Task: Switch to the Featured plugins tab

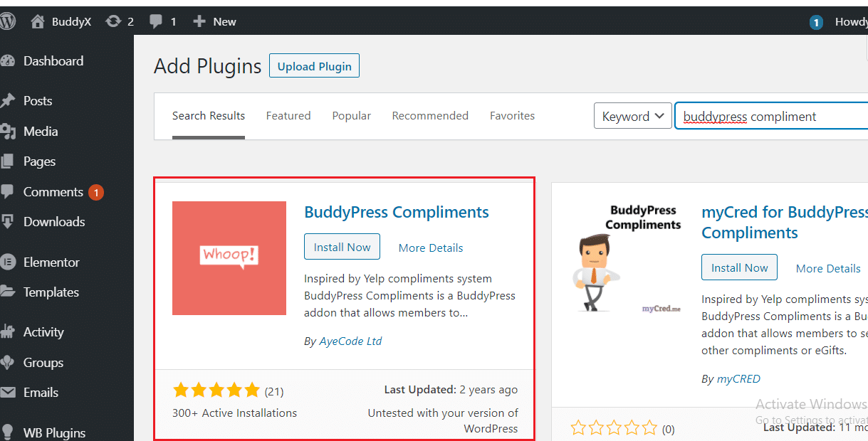Action: click(288, 115)
